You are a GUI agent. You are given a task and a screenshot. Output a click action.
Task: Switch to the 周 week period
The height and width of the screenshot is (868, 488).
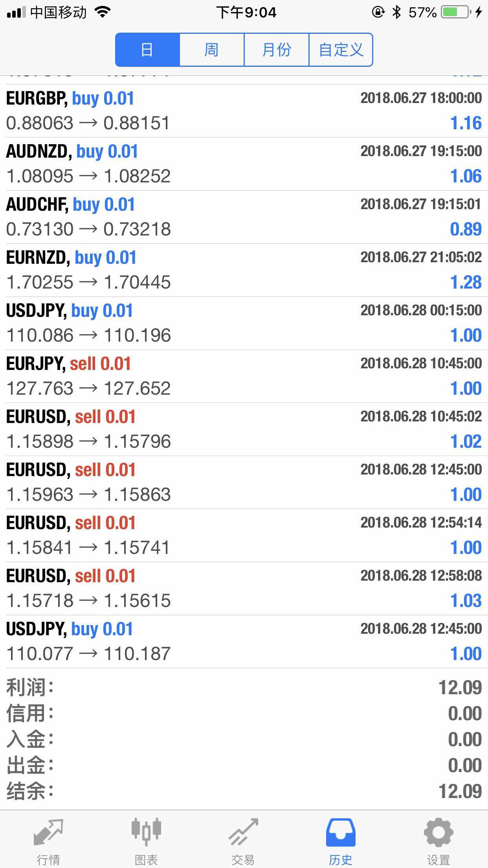tap(212, 50)
